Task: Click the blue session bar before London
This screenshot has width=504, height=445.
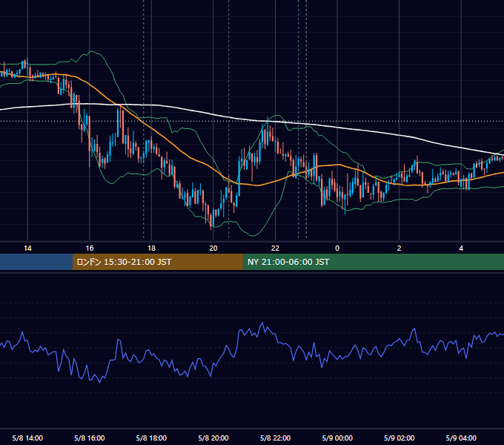Action: tap(36, 262)
